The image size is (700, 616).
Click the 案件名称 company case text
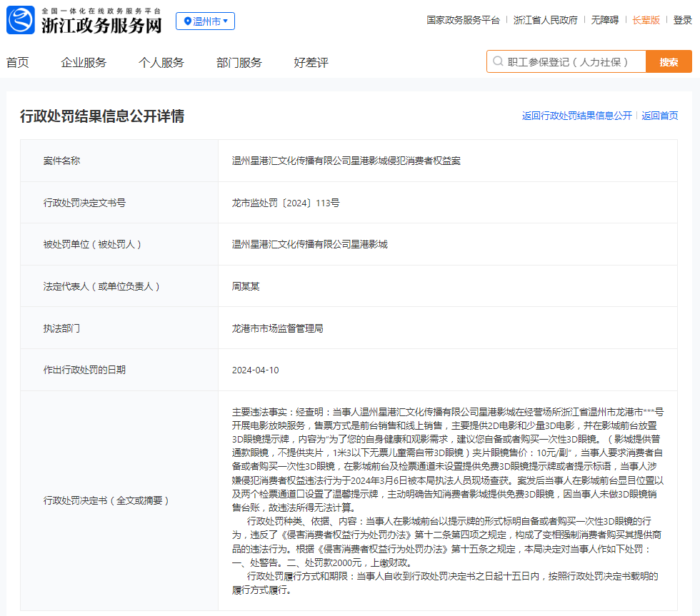[346, 161]
